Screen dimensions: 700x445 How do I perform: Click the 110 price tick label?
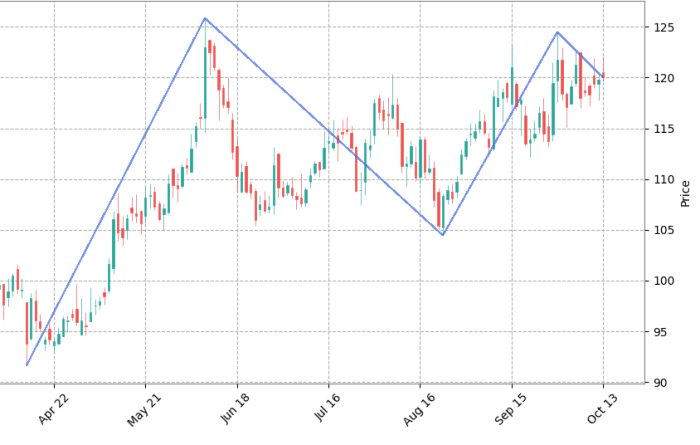[x=664, y=180]
